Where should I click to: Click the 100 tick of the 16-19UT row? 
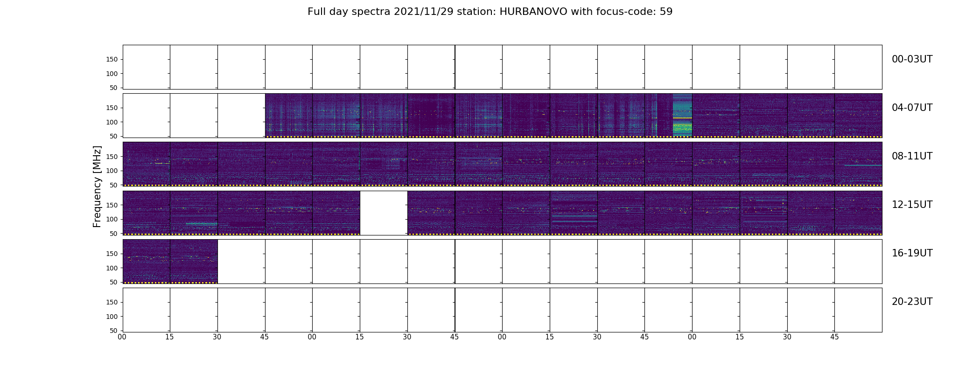tap(112, 268)
